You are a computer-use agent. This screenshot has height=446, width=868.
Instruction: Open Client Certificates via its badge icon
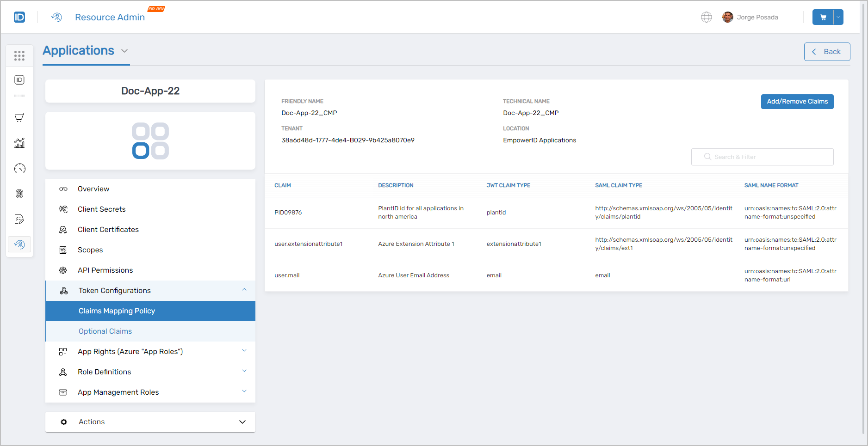63,229
